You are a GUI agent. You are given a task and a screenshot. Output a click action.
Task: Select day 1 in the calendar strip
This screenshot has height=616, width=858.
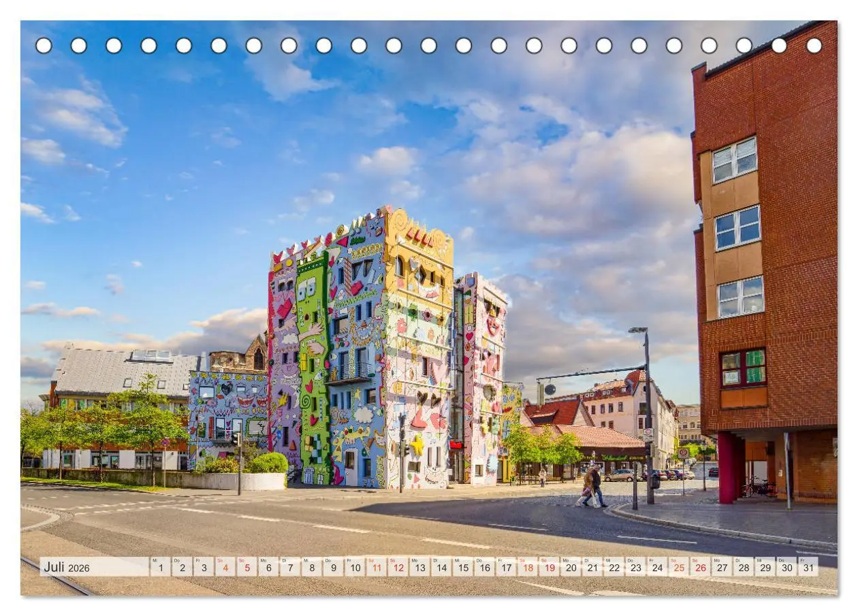click(x=160, y=566)
